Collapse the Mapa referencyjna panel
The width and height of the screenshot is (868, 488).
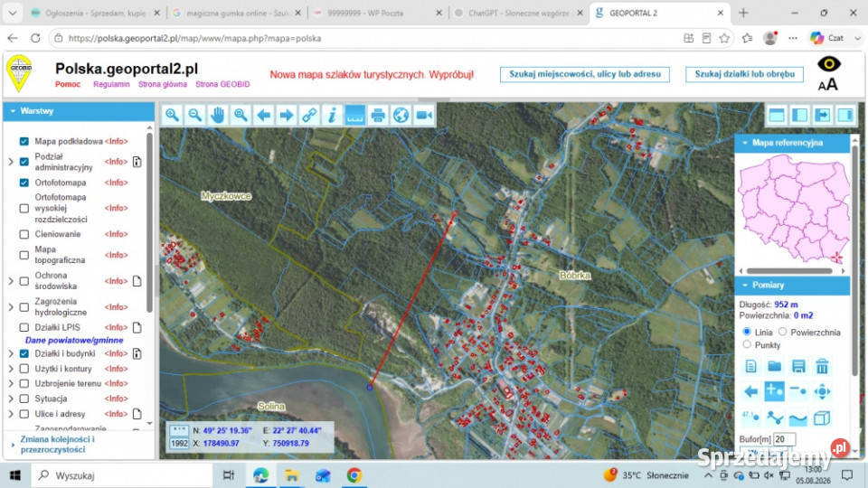click(792, 143)
